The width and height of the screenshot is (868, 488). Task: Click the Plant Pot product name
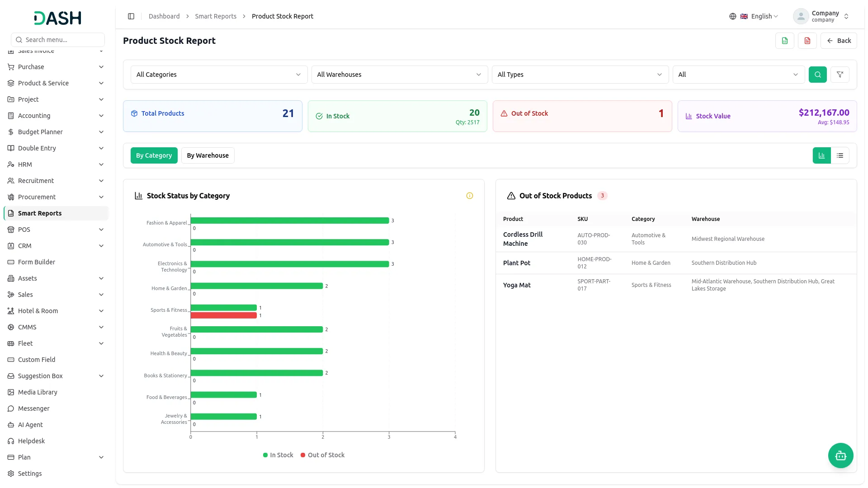[x=517, y=263]
